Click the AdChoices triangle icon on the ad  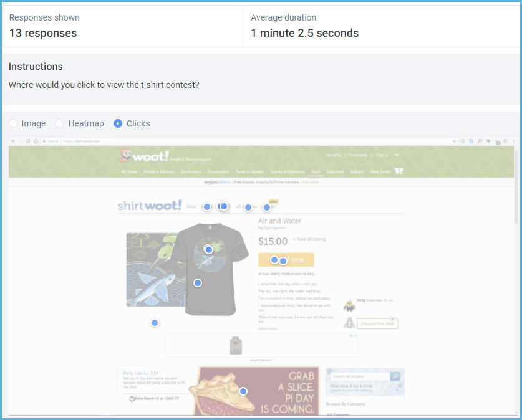(x=351, y=336)
